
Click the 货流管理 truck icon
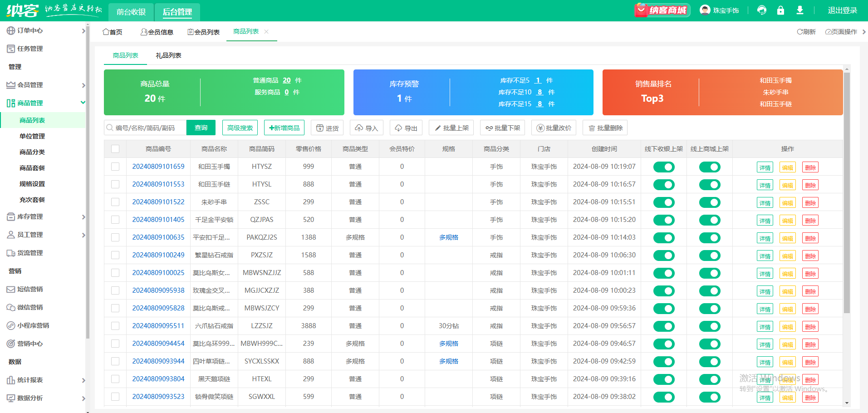coord(11,253)
